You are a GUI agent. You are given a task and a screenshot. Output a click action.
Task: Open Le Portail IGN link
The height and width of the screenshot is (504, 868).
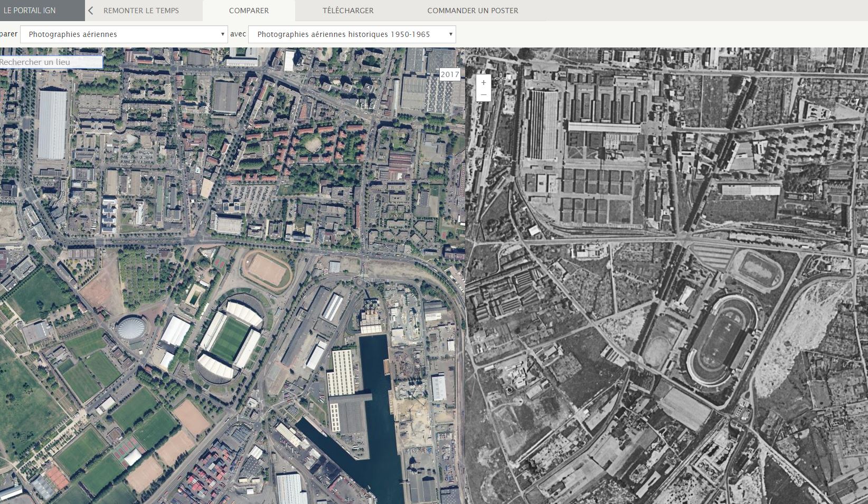(x=30, y=11)
